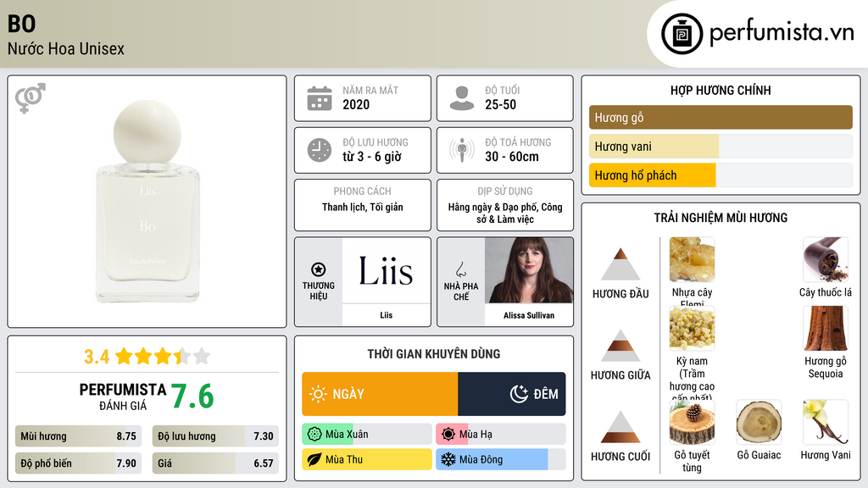
Task: Click the sun icon in the Ngày bar
Action: point(318,394)
